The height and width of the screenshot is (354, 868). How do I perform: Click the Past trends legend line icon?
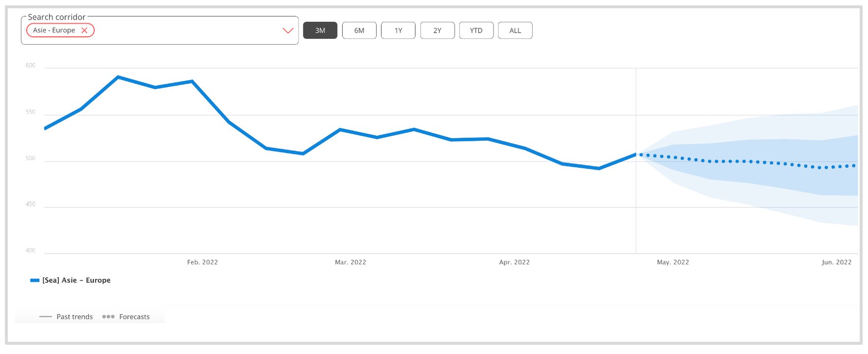(x=46, y=317)
